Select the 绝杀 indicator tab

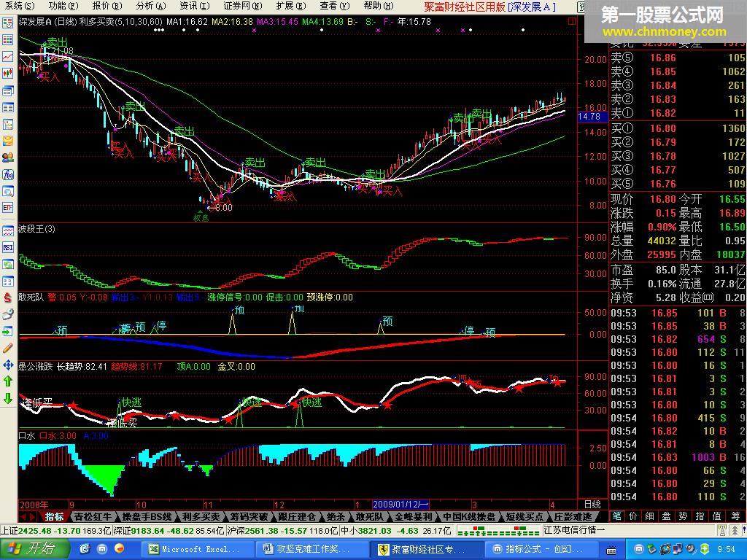coord(336,517)
